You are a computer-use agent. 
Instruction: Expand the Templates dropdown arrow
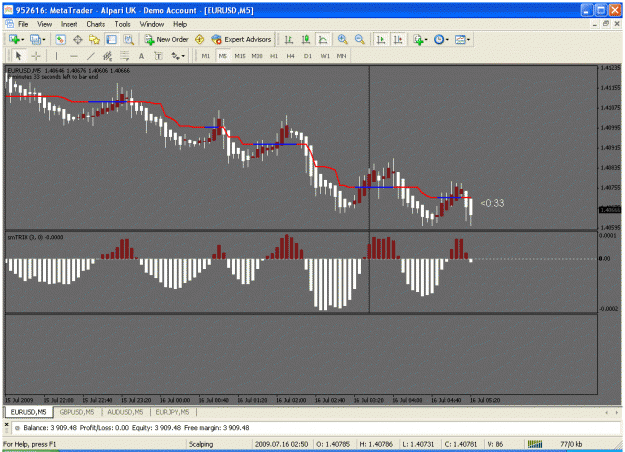point(468,40)
